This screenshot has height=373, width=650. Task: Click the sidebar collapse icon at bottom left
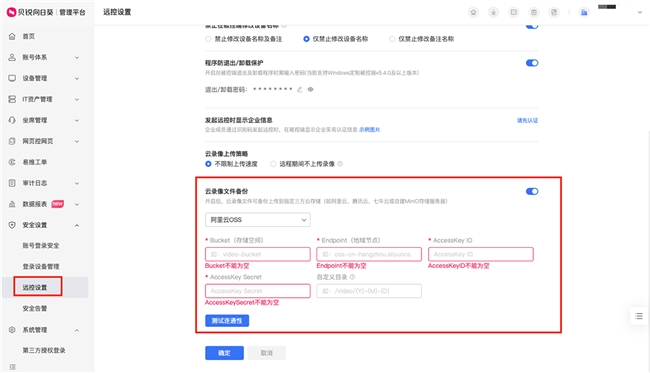(x=12, y=367)
